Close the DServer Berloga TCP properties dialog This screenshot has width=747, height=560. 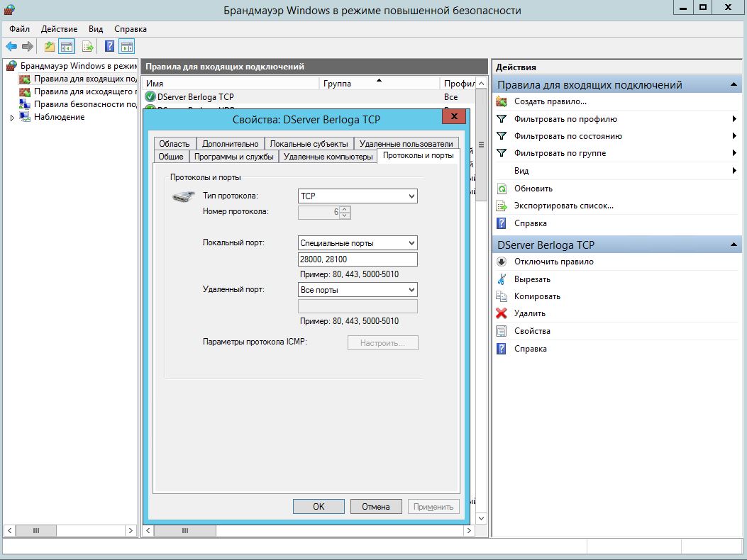pyautogui.click(x=454, y=116)
